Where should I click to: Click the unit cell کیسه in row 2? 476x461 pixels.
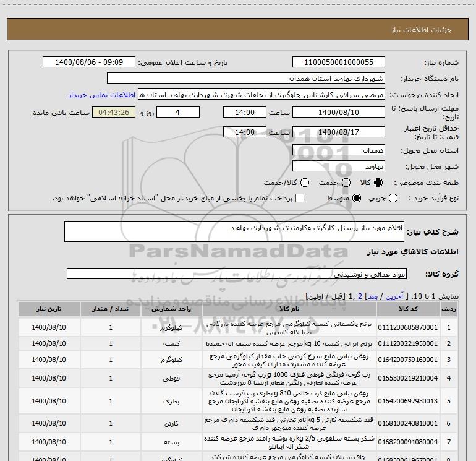[171, 343]
